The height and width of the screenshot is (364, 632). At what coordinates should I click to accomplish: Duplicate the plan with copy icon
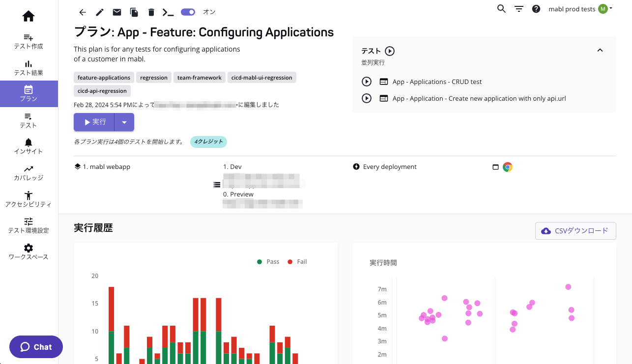134,12
